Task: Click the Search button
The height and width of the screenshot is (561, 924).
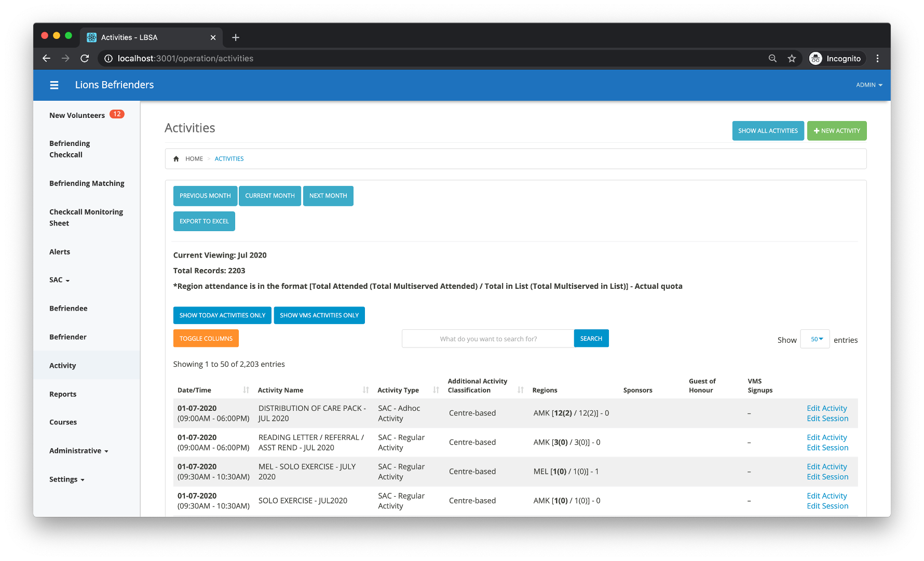Action: pyautogui.click(x=591, y=339)
